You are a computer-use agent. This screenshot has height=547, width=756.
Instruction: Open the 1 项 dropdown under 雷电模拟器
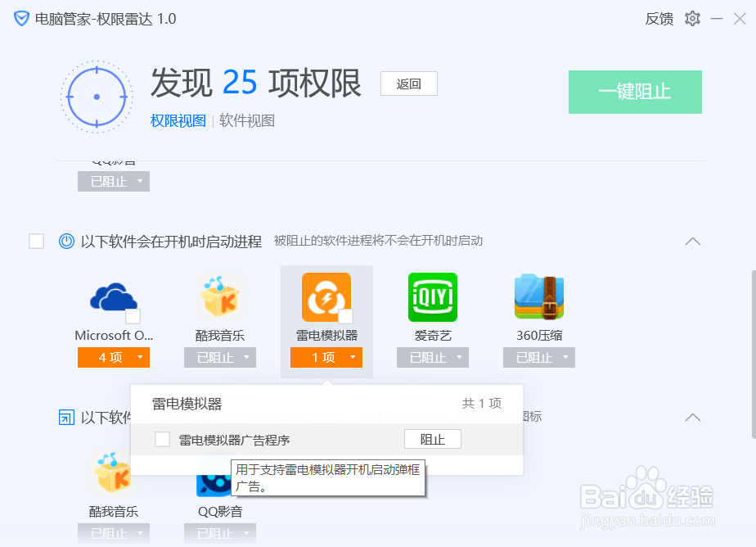click(x=326, y=357)
